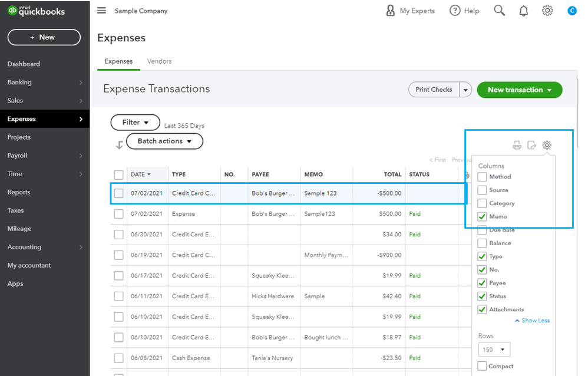Expand the Accounting sidebar menu
Viewport: 588px width, 376px height.
click(45, 247)
